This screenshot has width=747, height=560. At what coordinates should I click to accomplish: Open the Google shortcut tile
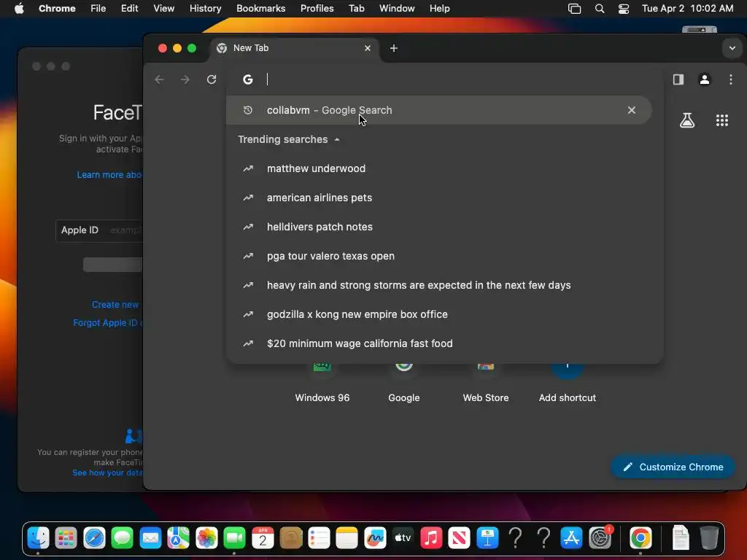point(404,384)
